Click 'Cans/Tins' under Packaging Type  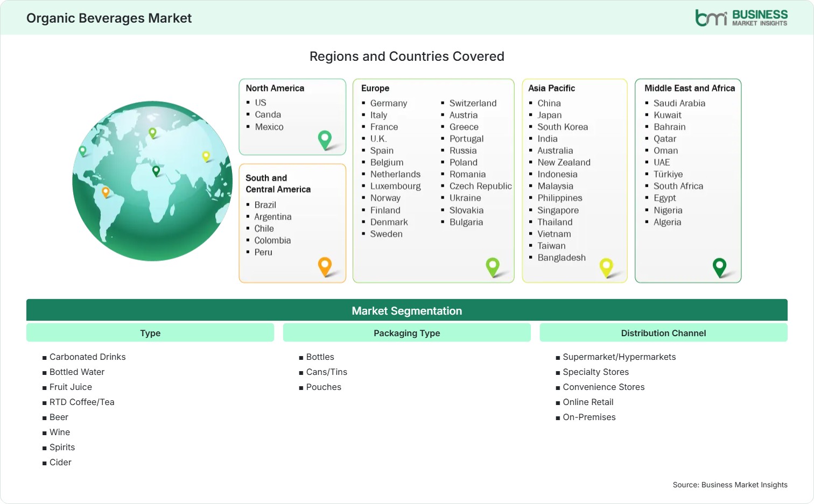327,372
